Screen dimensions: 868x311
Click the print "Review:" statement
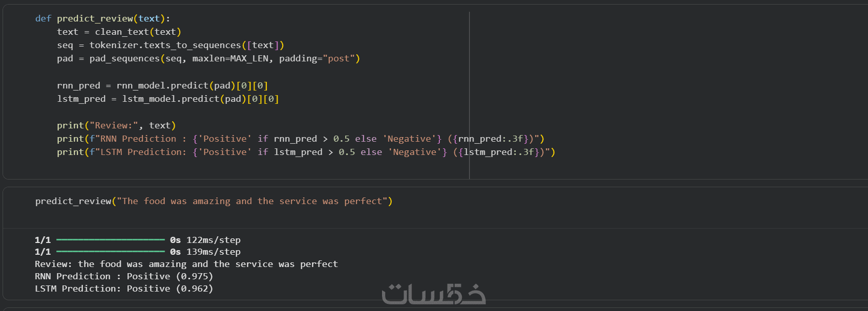pyautogui.click(x=116, y=125)
